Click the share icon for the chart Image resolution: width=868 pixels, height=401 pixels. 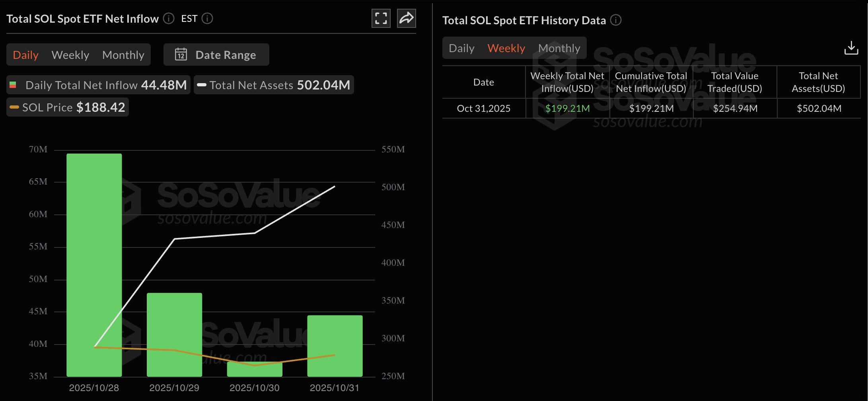tap(406, 18)
